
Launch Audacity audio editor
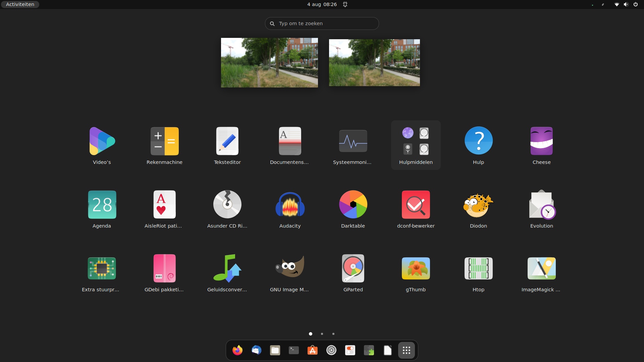tap(290, 205)
